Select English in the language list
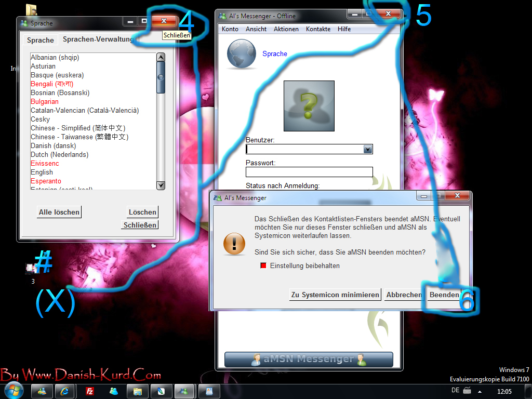Viewport: 532px width, 399px height. click(x=42, y=172)
